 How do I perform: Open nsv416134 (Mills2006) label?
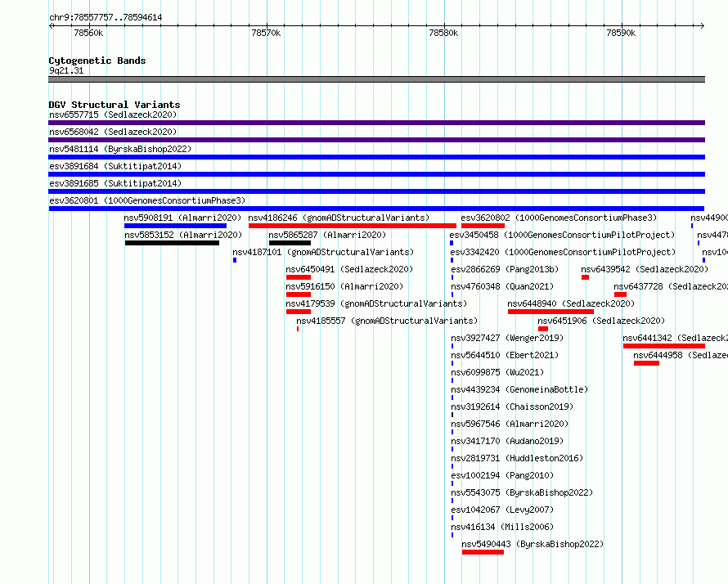coord(502,527)
